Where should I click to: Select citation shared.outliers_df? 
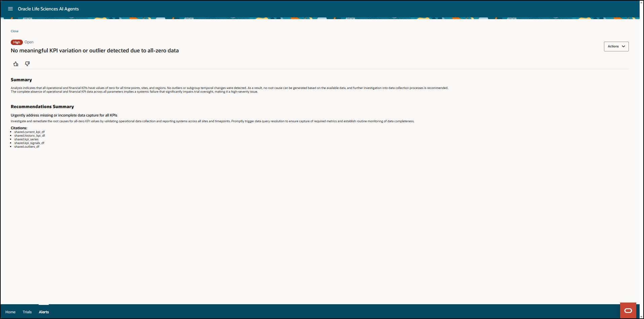(x=27, y=147)
